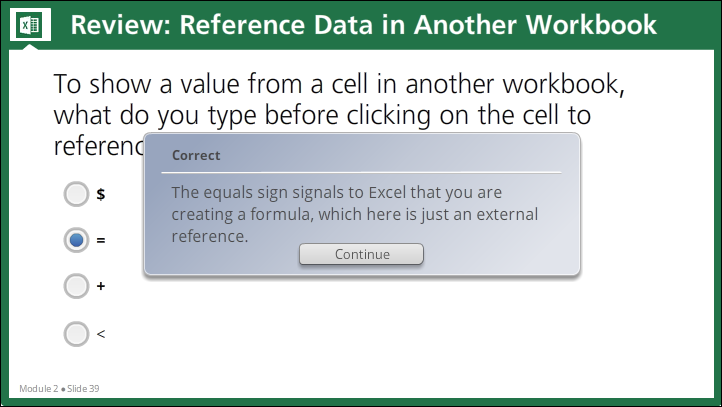722x407 pixels.
Task: Click the white pointer notch below Excel icon
Action: click(x=30, y=46)
